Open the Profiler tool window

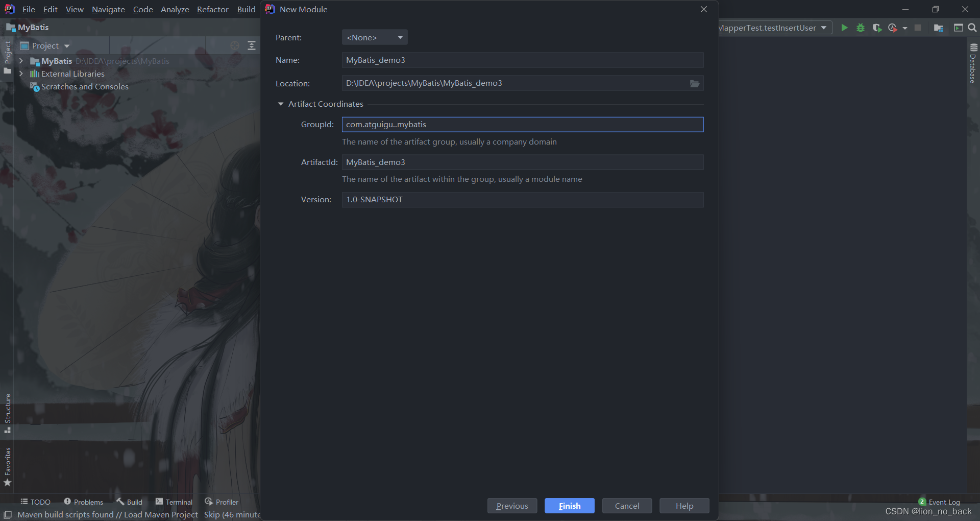[222, 502]
